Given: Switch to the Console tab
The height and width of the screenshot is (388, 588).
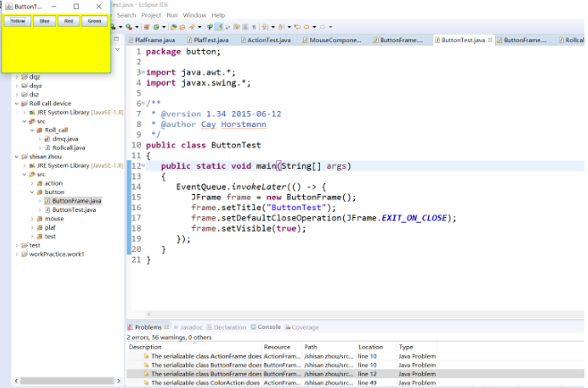Looking at the screenshot, I should (265, 327).
